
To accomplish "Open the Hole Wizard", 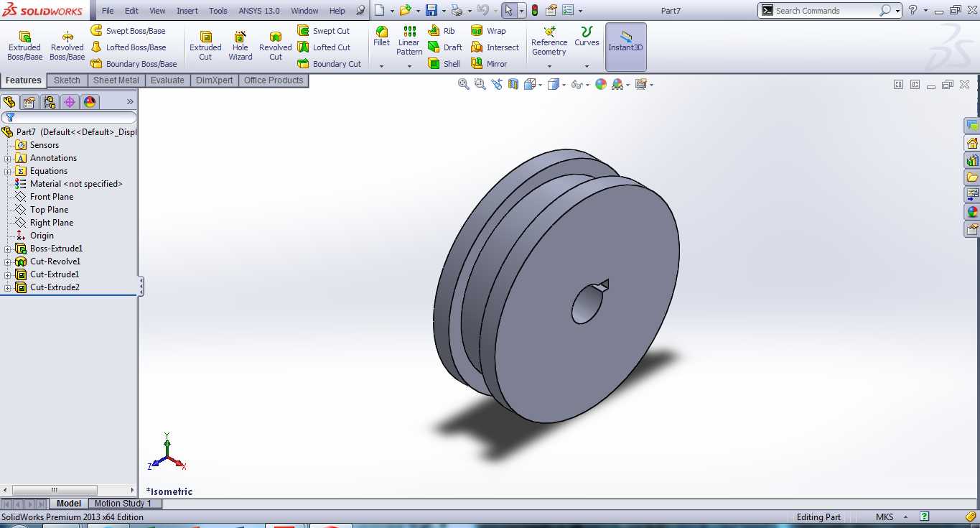I will pyautogui.click(x=241, y=45).
